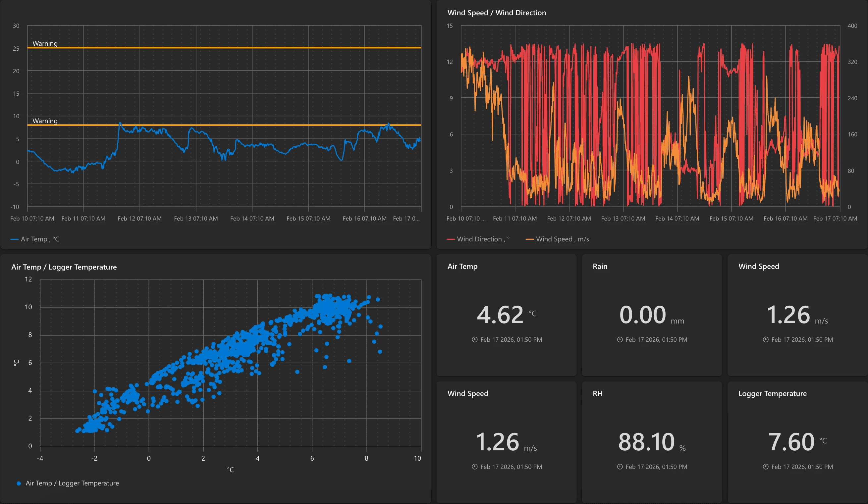Viewport: 868px width, 504px height.
Task: Select the 4.62 °C Air Temp reading
Action: [x=500, y=315]
